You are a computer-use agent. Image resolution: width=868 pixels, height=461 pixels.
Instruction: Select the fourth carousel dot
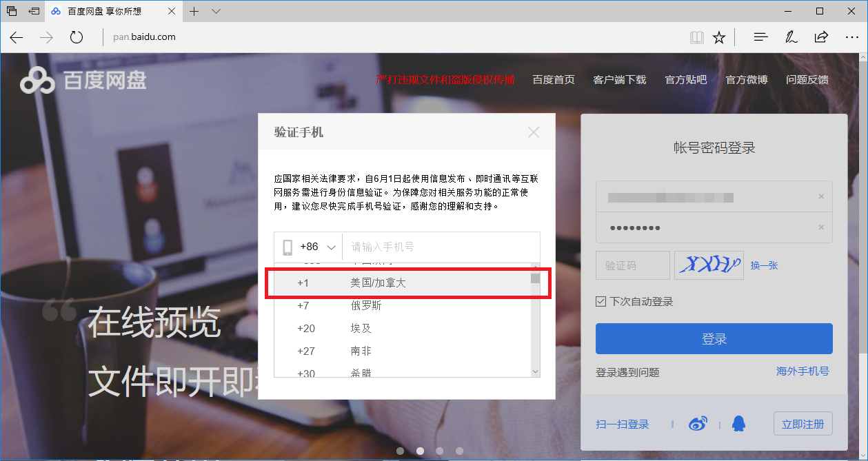[459, 451]
